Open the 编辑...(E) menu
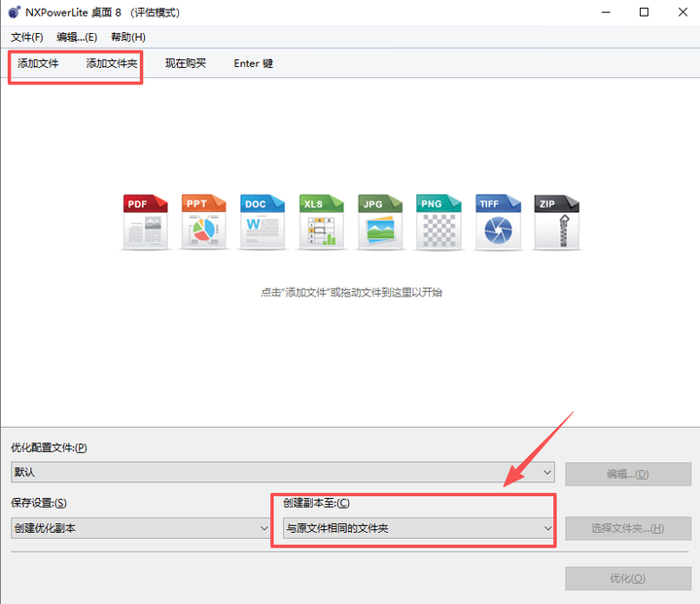 click(x=77, y=37)
